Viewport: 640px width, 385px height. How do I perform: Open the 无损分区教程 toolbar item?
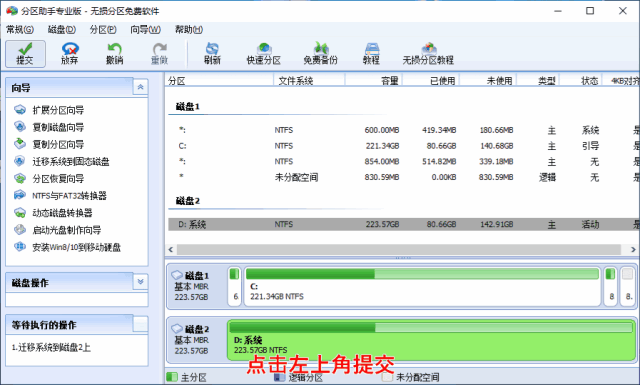(x=428, y=53)
